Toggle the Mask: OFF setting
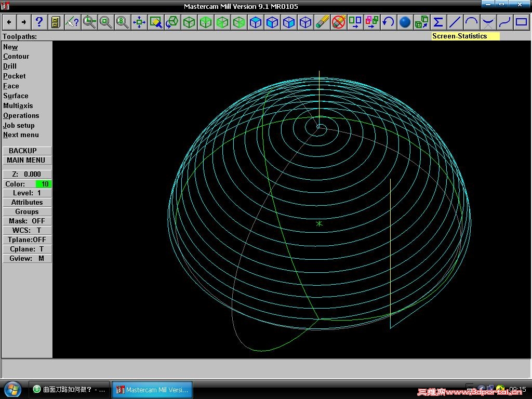 (27, 221)
